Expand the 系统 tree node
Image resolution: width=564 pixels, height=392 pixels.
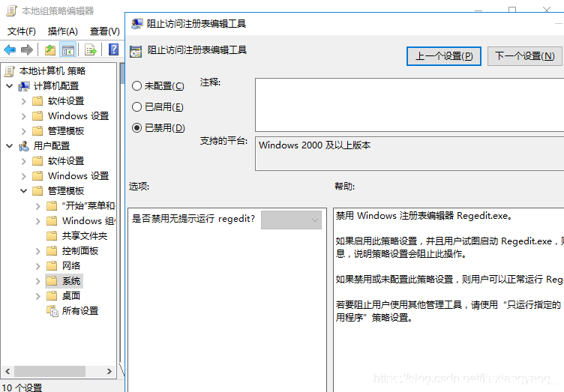click(x=38, y=281)
